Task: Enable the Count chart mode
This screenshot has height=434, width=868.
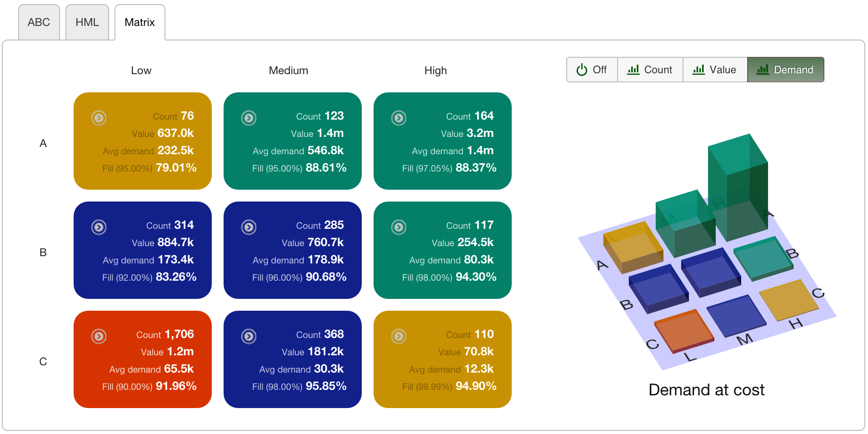Action: coord(650,70)
